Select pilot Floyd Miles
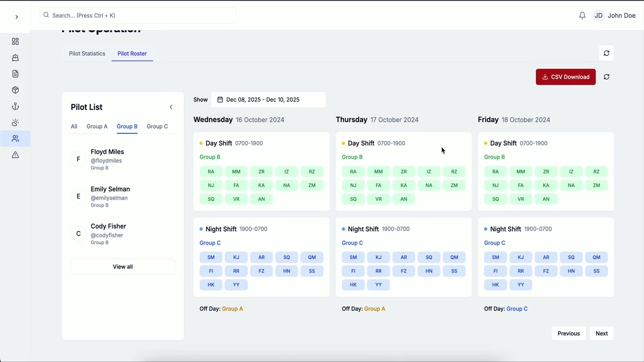644x362 pixels. click(123, 159)
